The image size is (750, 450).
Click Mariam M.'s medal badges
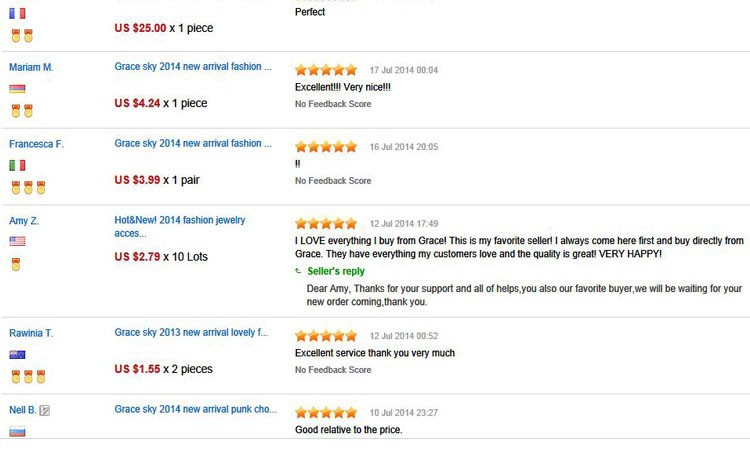click(22, 110)
